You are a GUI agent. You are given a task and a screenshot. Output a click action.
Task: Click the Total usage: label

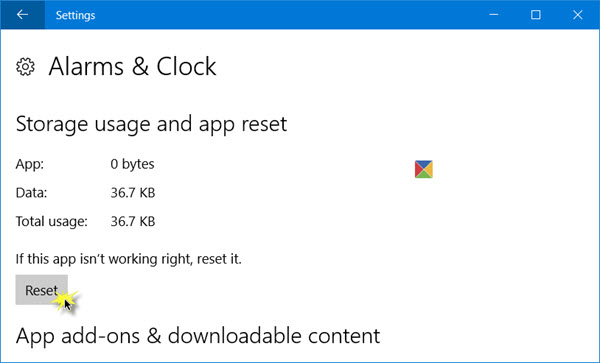[x=52, y=221]
